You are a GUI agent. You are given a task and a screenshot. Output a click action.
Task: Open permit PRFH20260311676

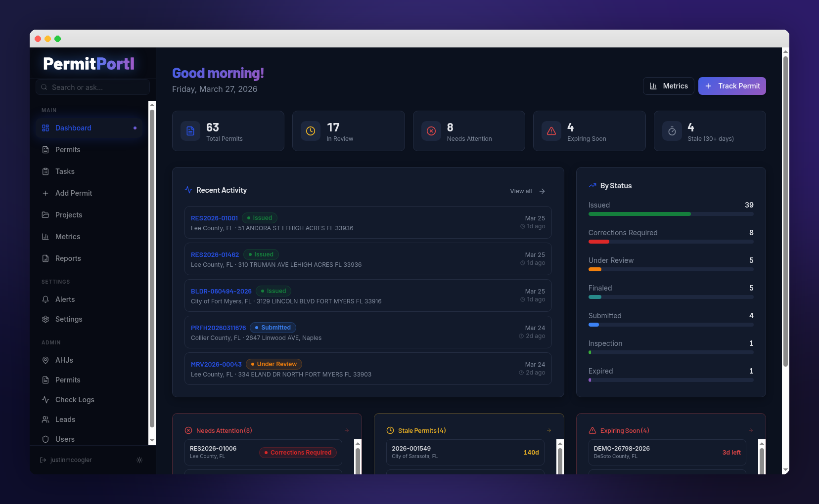[x=368, y=332]
